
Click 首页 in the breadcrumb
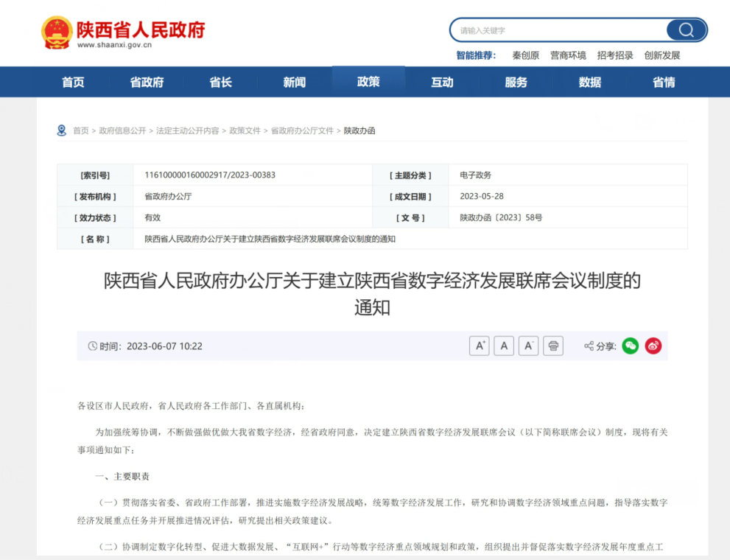(x=80, y=131)
